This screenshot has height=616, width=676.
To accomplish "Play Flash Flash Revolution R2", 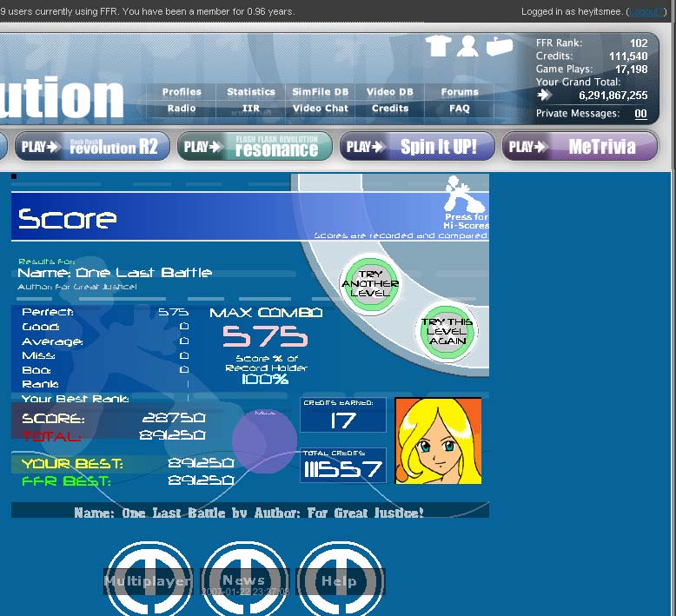I will (x=92, y=147).
